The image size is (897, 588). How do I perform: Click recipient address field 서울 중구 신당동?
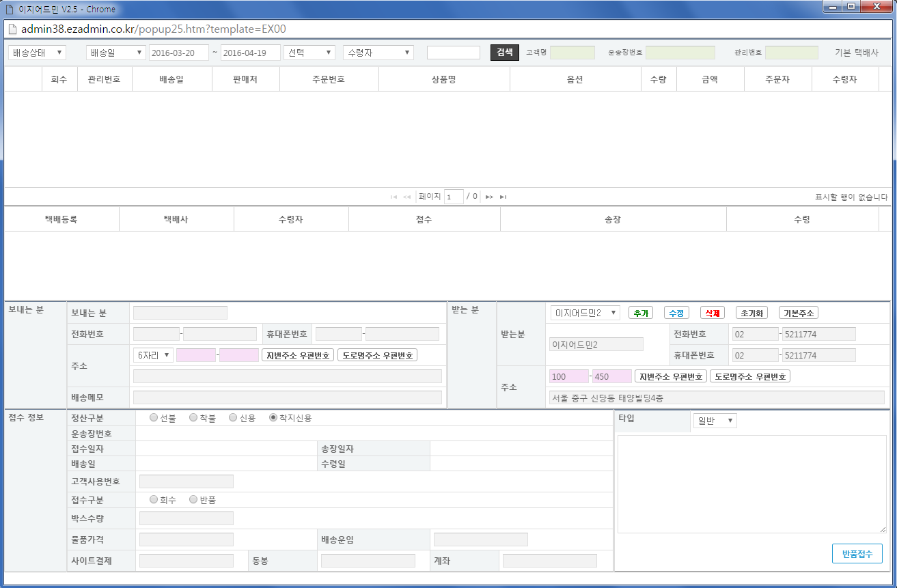717,397
